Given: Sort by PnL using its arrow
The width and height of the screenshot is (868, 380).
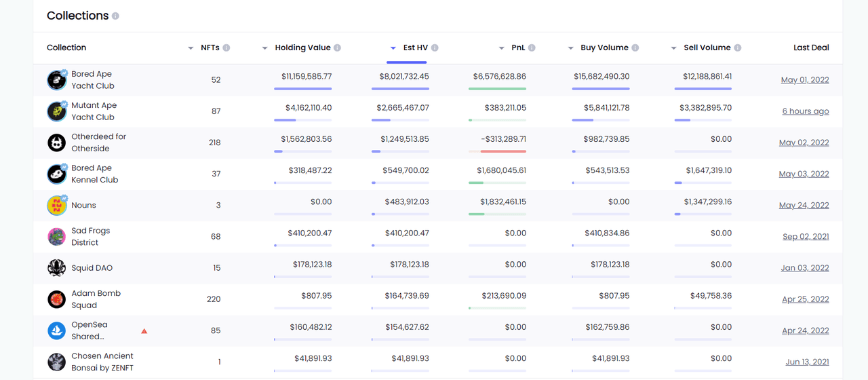Looking at the screenshot, I should pos(502,48).
